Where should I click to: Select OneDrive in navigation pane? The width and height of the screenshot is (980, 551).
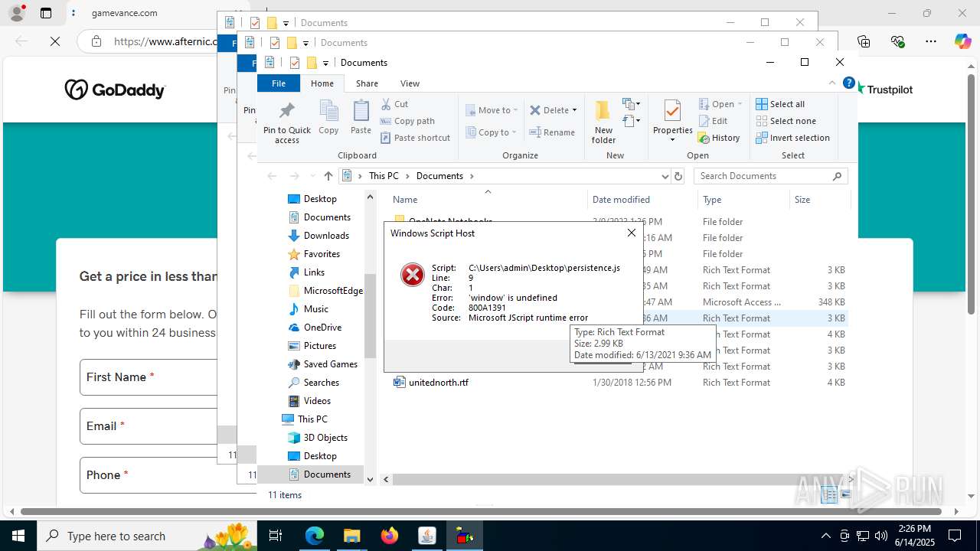[322, 328]
